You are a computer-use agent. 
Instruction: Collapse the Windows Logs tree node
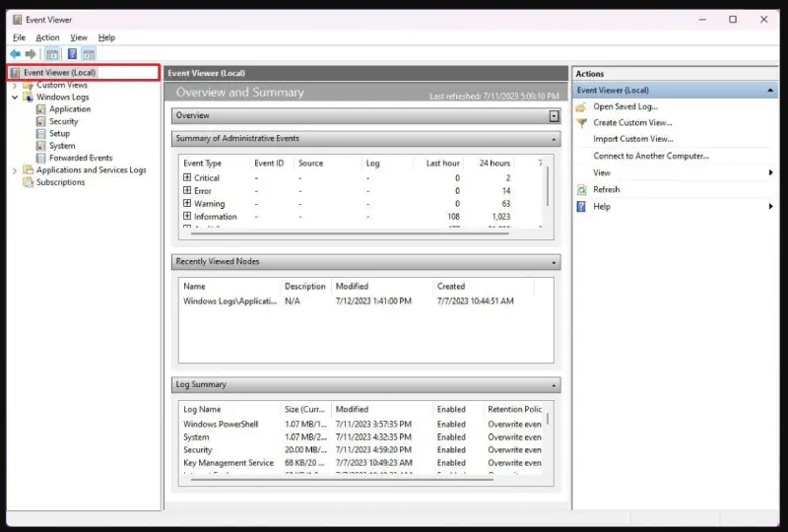click(15, 98)
